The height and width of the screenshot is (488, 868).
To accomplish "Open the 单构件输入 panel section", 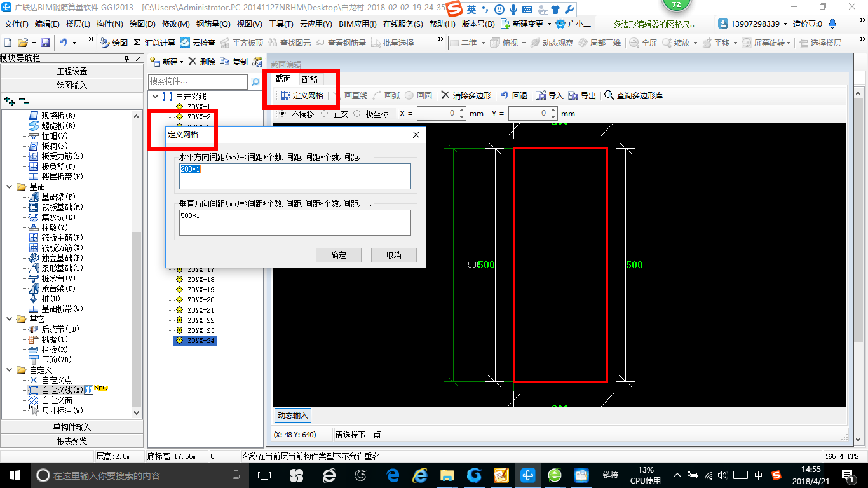I will (x=72, y=427).
